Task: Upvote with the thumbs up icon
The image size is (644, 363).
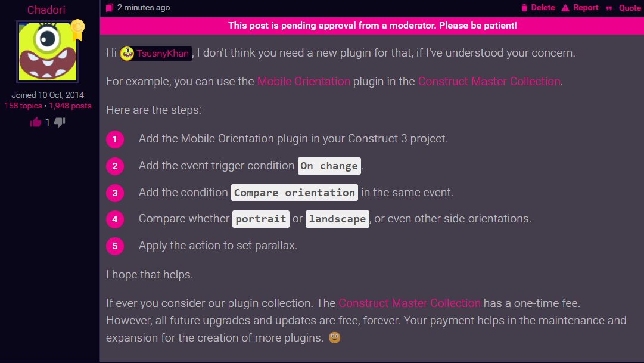Action: (36, 122)
